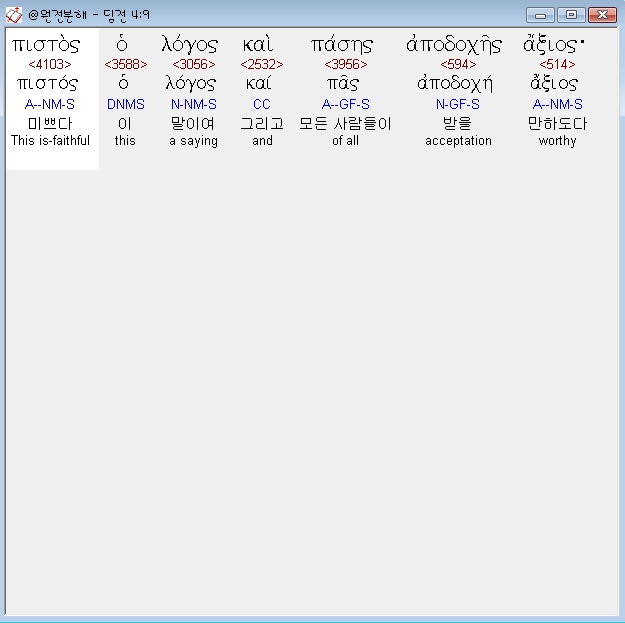The image size is (625, 623).
Task: Click the Greek word ἀποδοχῆς
Action: click(x=454, y=45)
